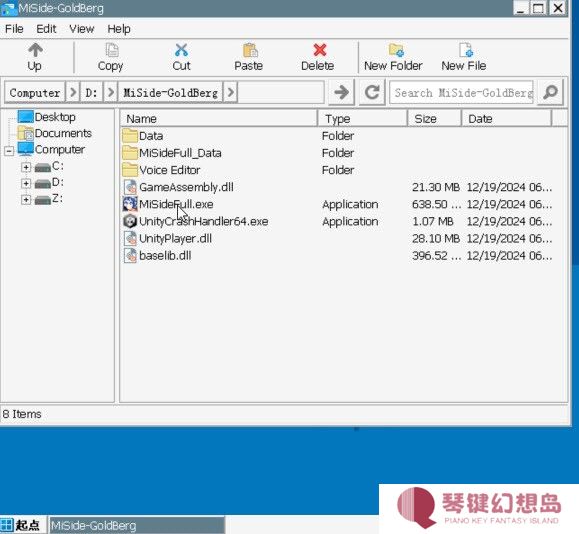Screen dimensions: 579x534
Task: Open the View menu
Action: (x=82, y=29)
